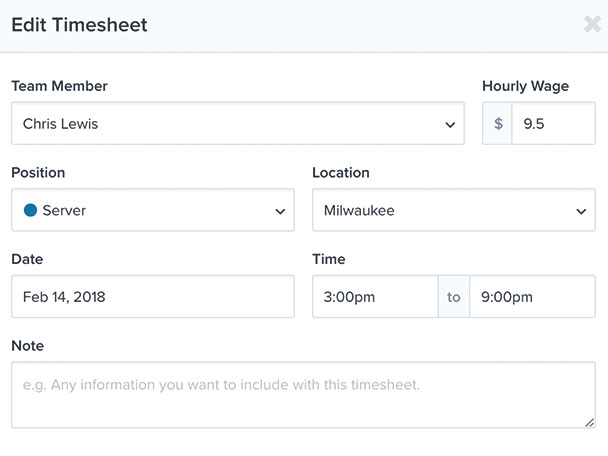The image size is (608, 456).
Task: Open the Location dropdown showing Milwaukee
Action: [454, 210]
